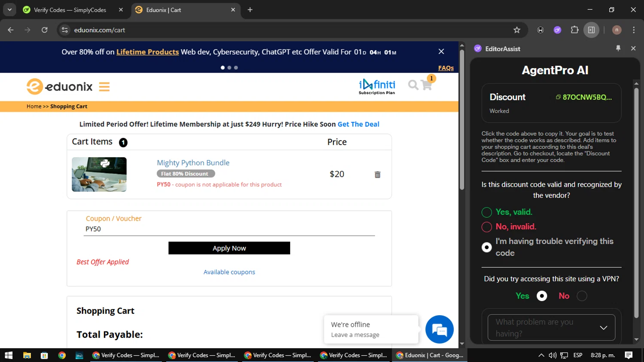Click the user profile avatar

(x=617, y=30)
